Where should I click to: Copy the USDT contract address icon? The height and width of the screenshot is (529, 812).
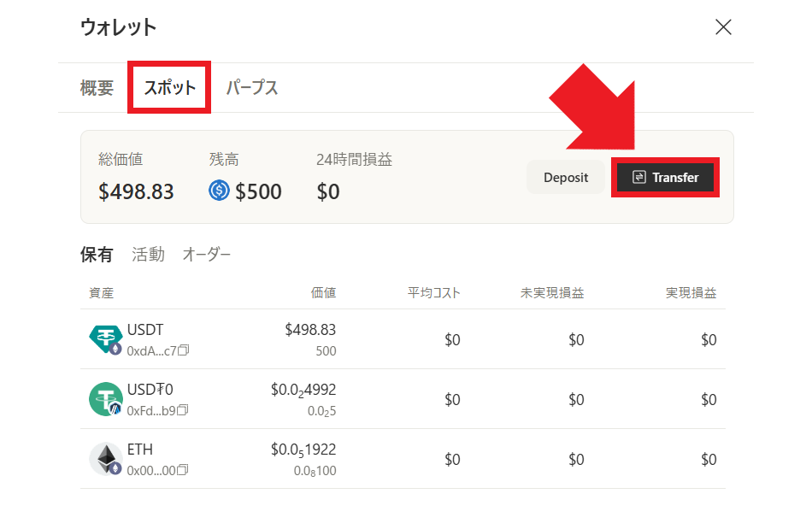click(184, 350)
